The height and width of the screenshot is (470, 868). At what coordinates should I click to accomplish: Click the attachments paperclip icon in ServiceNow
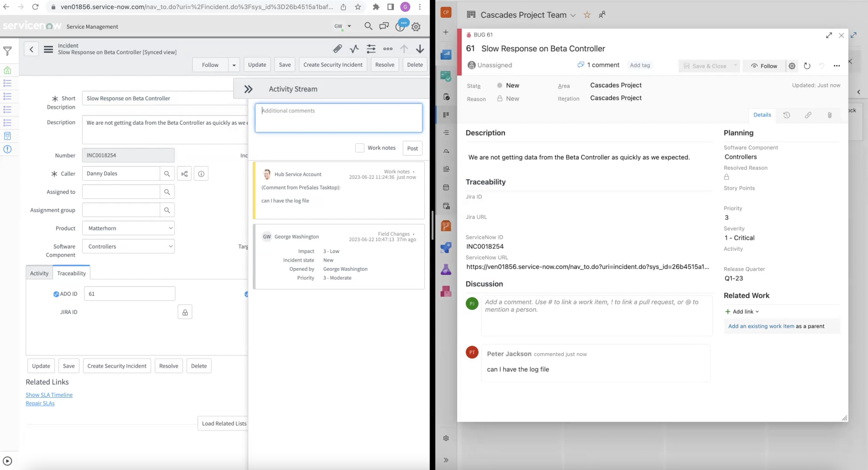(x=337, y=49)
